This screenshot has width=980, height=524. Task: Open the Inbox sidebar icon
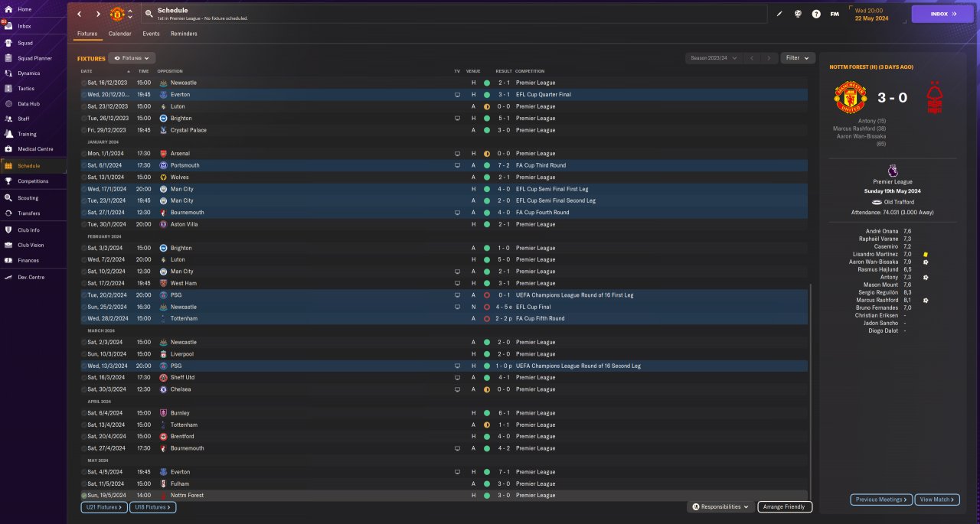pyautogui.click(x=8, y=26)
